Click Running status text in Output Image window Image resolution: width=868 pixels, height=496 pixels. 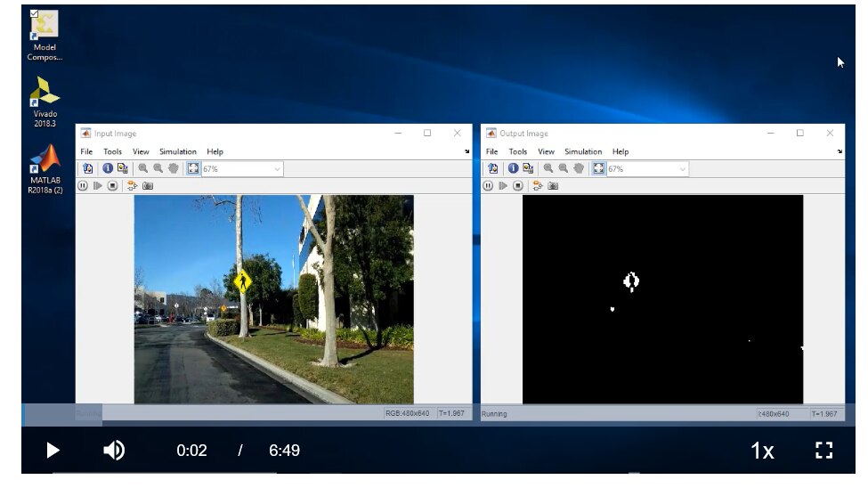click(494, 413)
